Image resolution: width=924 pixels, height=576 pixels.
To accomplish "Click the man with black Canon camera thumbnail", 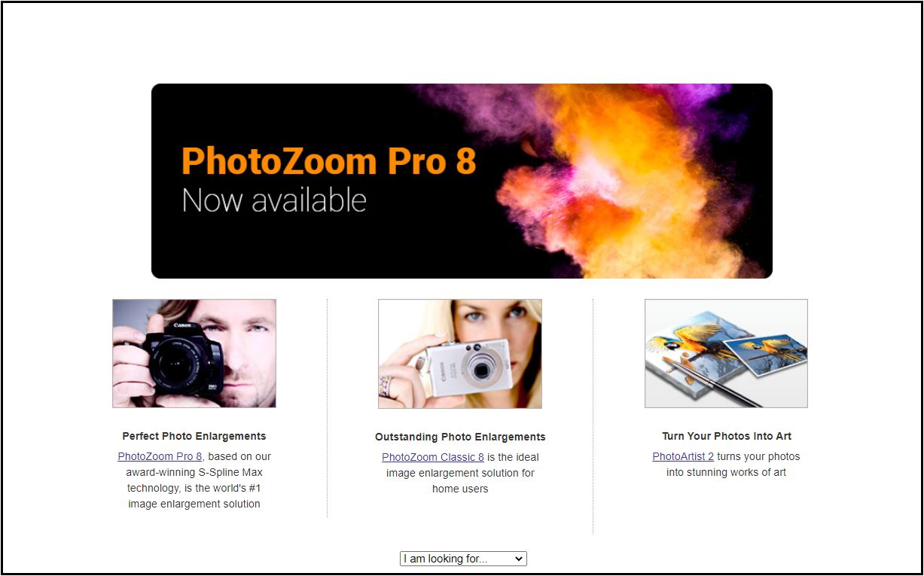I will tap(194, 354).
